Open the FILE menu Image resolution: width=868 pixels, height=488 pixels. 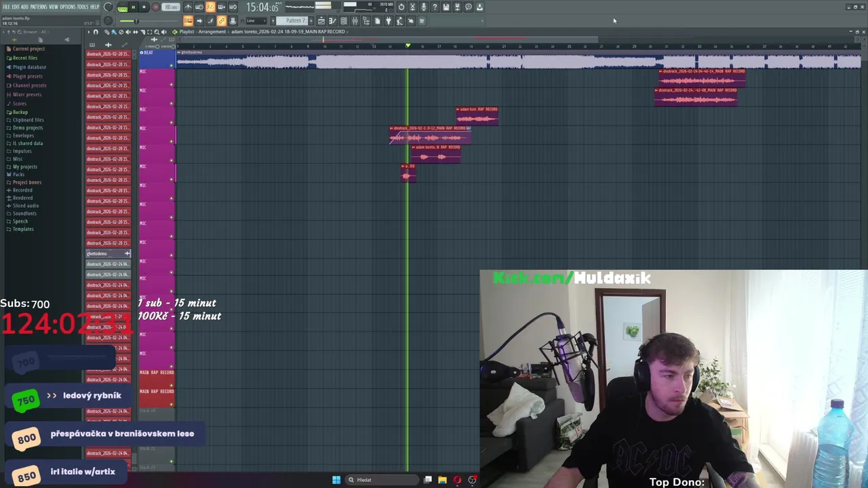[x=5, y=7]
